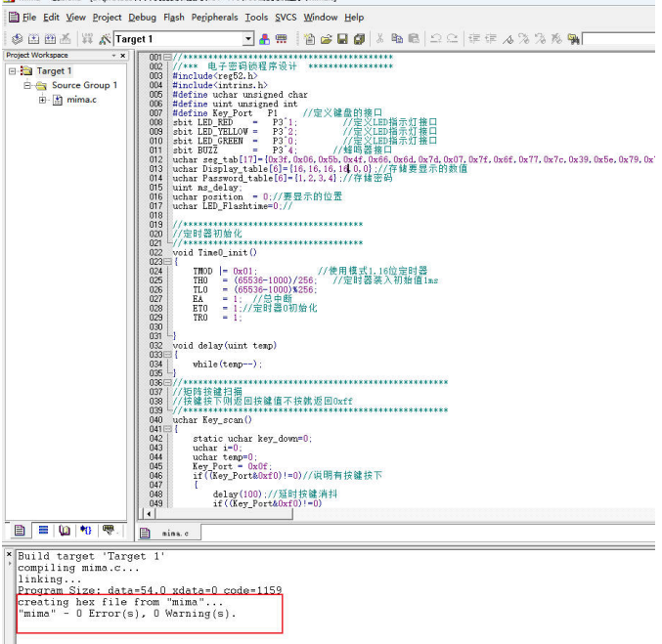Switch to the Files workspace tab icon
The height and width of the screenshot is (644, 662).
(x=20, y=531)
